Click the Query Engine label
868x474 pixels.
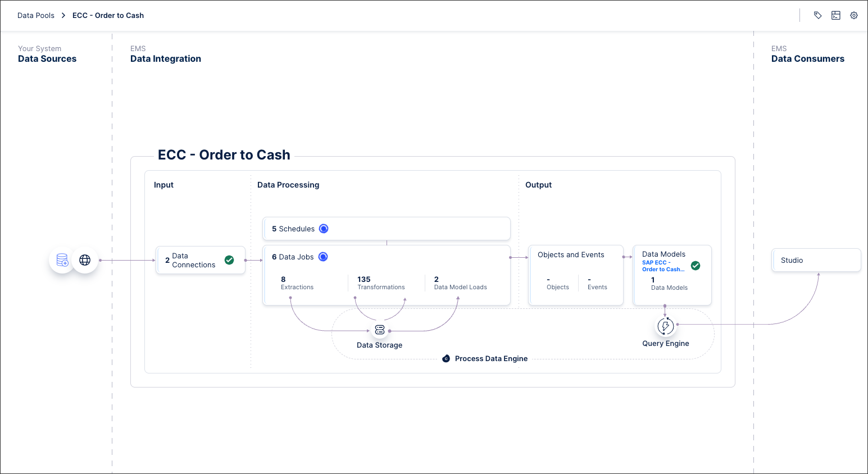(666, 344)
